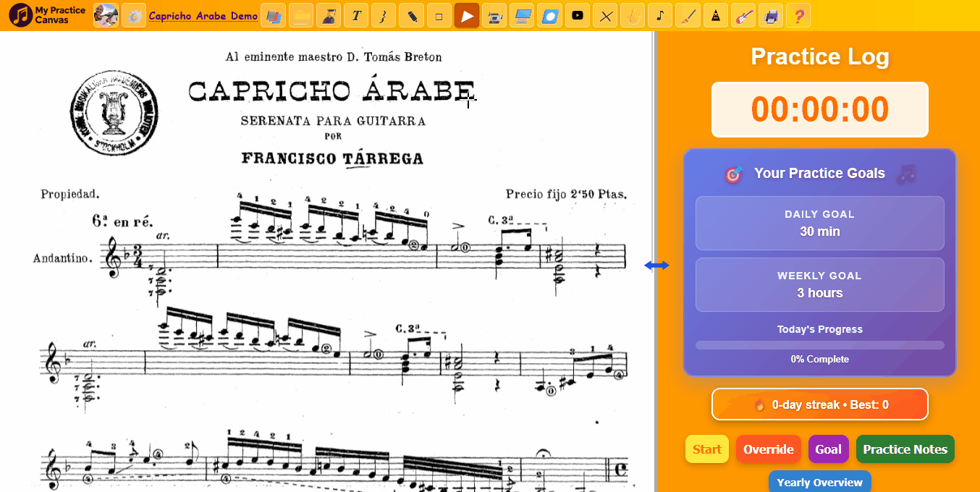
Task: Open the Capricho Arabe Demo title link
Action: 203,16
